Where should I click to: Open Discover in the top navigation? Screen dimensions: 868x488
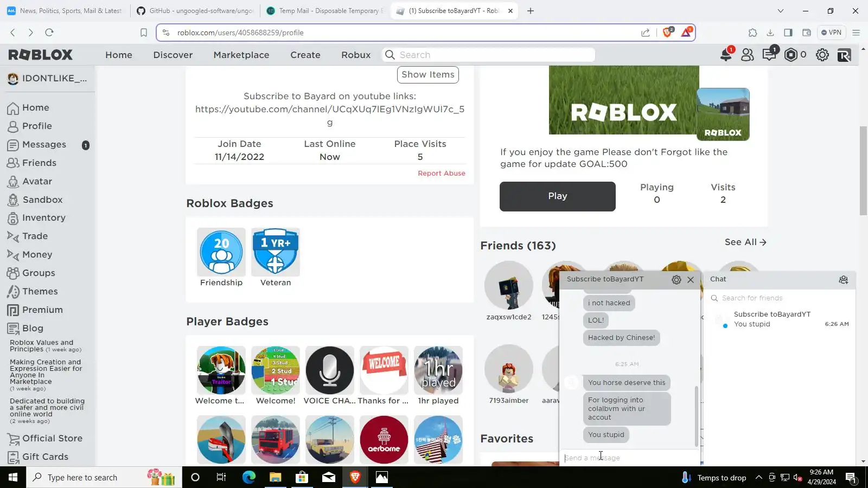(173, 55)
